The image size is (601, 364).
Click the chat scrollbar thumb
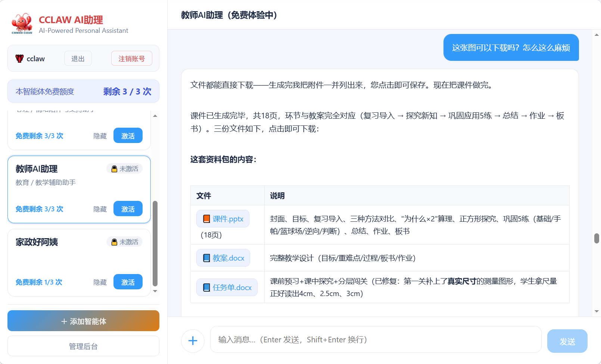(597, 238)
